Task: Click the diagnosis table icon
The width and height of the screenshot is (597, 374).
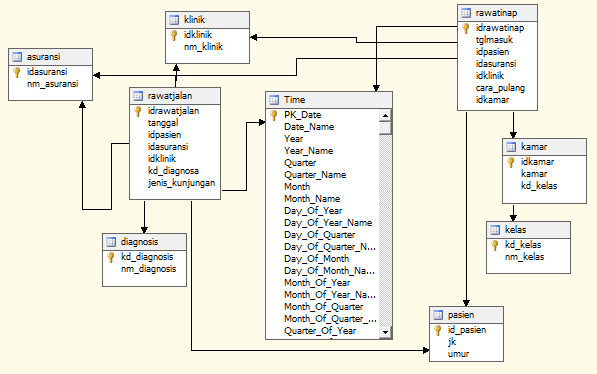Action: [x=111, y=242]
